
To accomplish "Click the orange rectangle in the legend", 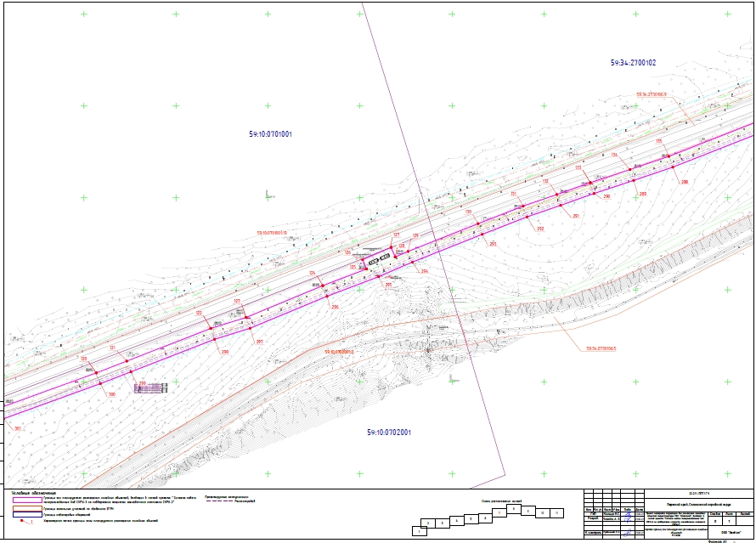I will pos(27,508).
